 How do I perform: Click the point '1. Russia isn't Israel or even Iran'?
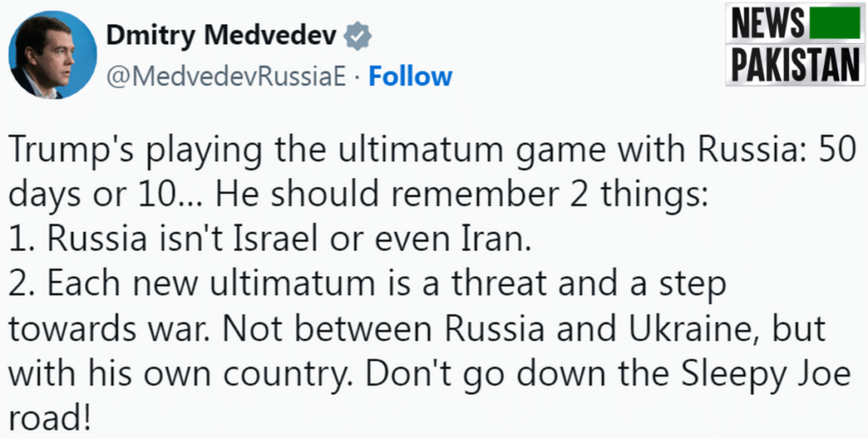coord(270,240)
